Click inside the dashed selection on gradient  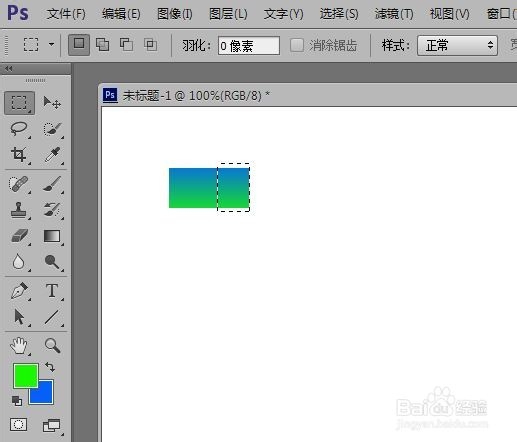point(233,188)
